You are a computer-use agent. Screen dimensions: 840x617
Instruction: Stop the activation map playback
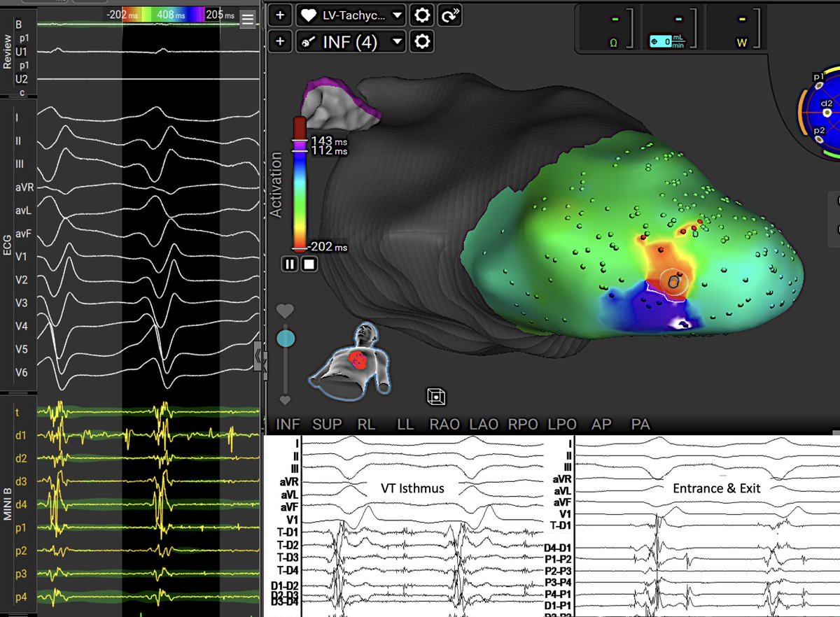tap(307, 264)
